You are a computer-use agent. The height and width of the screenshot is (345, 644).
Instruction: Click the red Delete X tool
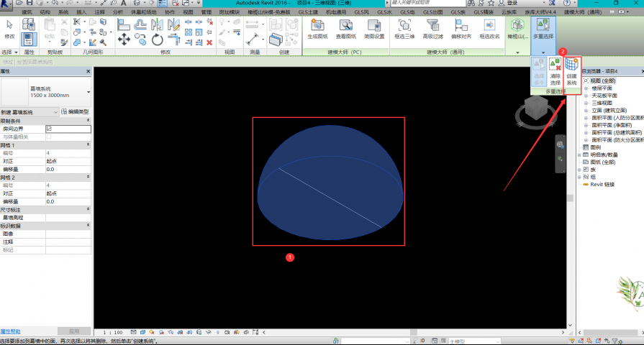[x=209, y=42]
